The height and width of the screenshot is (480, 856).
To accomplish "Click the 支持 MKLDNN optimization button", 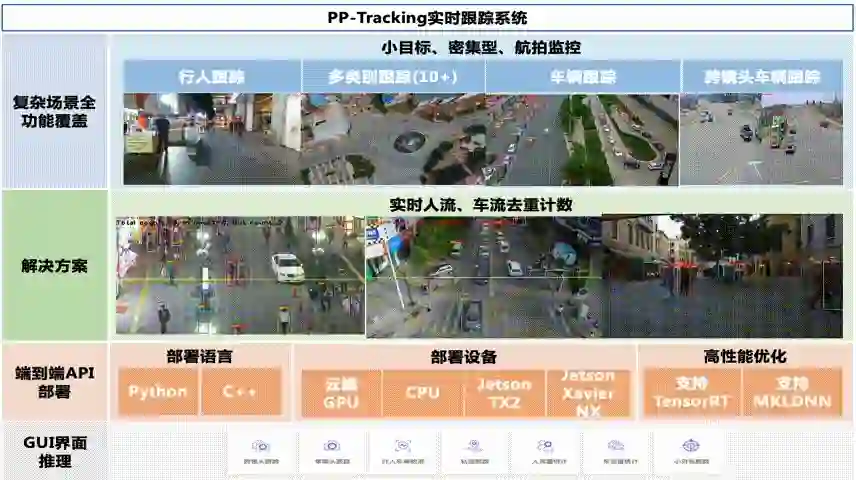I will 792,392.
